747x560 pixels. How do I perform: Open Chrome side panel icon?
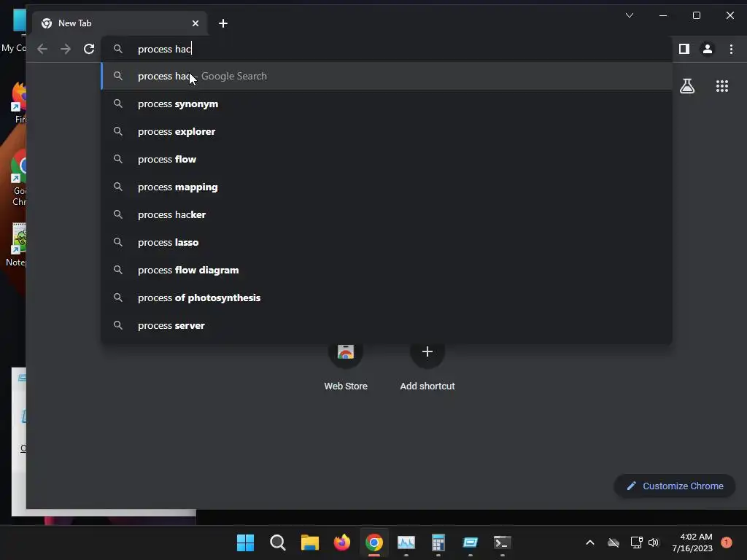(x=684, y=49)
